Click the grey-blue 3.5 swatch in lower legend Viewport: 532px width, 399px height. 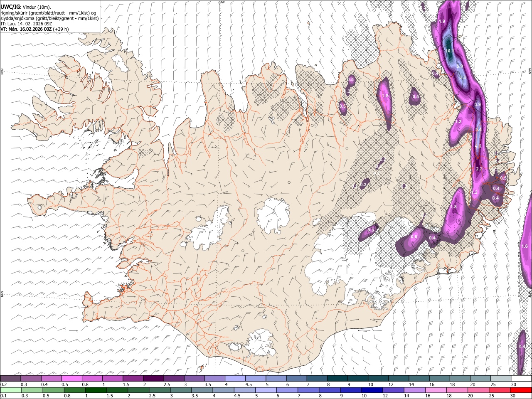coord(202,390)
